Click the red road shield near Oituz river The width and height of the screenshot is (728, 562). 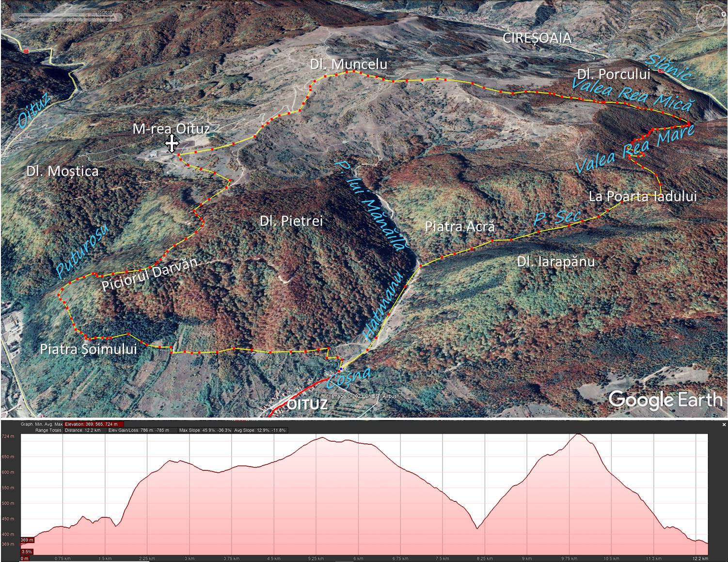click(26, 50)
